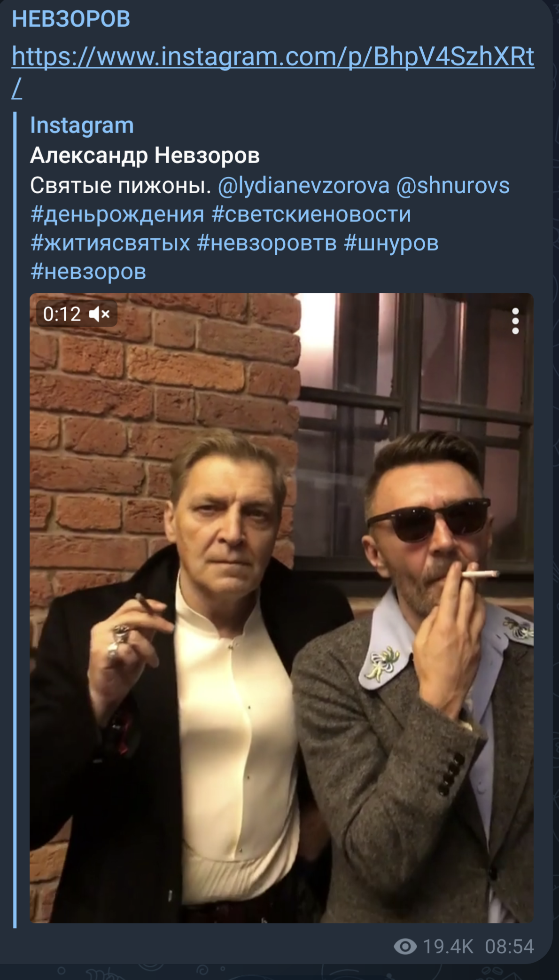The height and width of the screenshot is (980, 559).
Task: Open the @lydianevzorova mention
Action: (303, 186)
